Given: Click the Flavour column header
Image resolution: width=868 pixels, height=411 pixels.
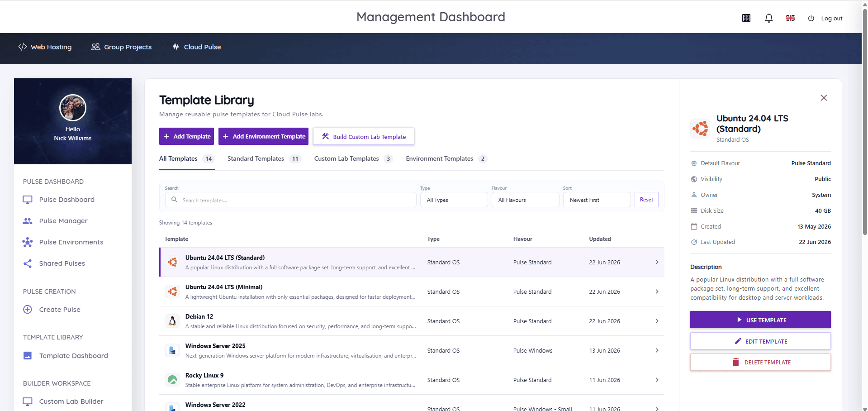Looking at the screenshot, I should [522, 239].
